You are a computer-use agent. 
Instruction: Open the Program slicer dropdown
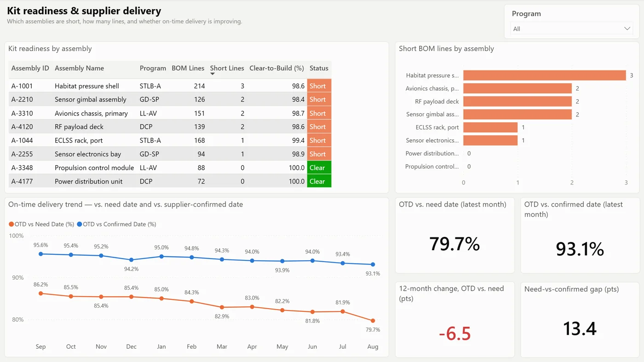tap(572, 29)
